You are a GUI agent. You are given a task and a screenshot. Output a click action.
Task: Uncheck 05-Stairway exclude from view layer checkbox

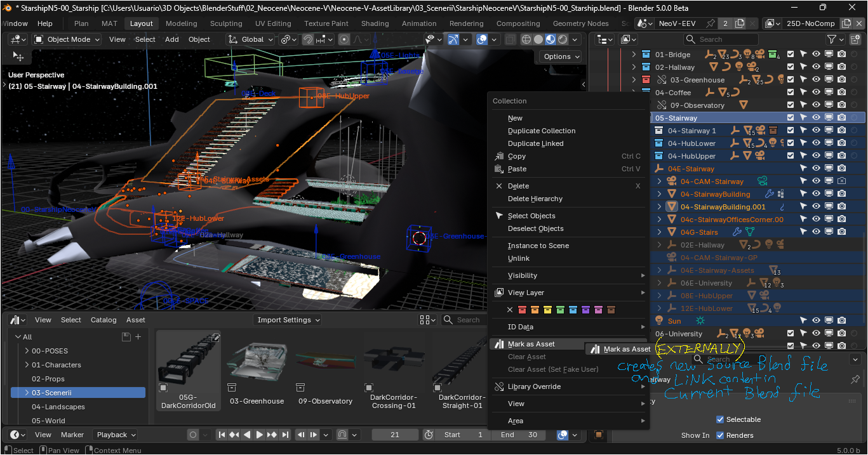(791, 118)
